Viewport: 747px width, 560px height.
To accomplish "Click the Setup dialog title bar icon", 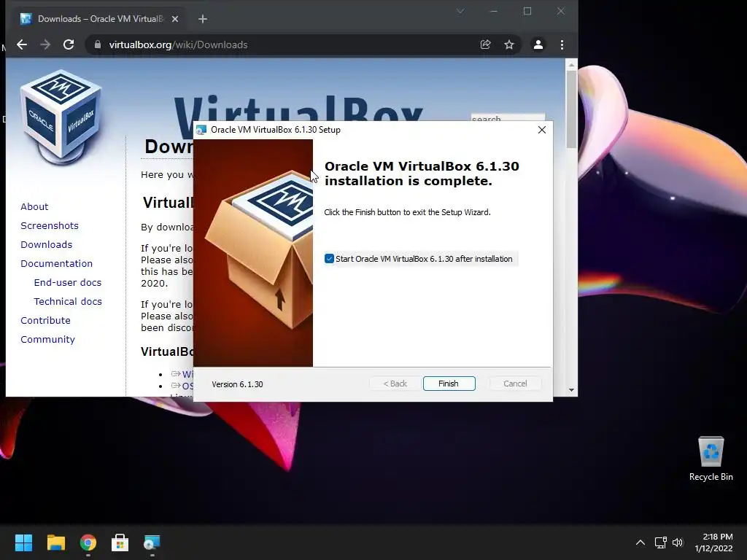I will click(x=201, y=130).
